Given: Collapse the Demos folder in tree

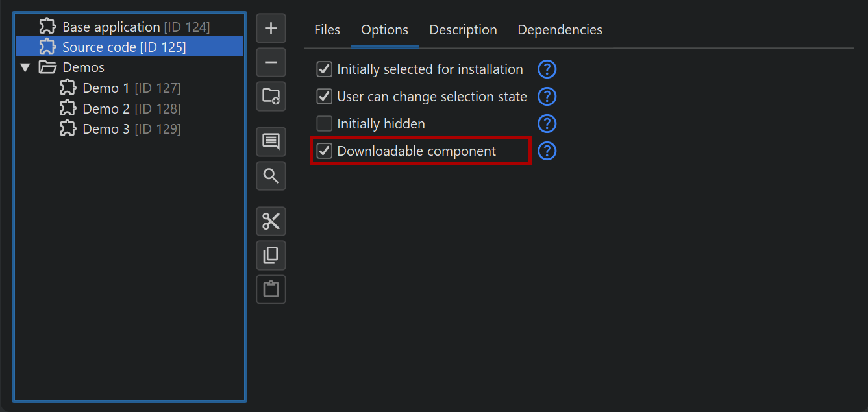Looking at the screenshot, I should pos(25,67).
